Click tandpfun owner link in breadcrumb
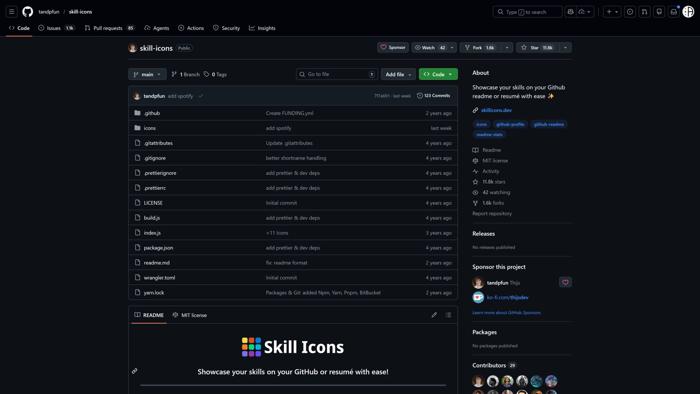 tap(49, 12)
